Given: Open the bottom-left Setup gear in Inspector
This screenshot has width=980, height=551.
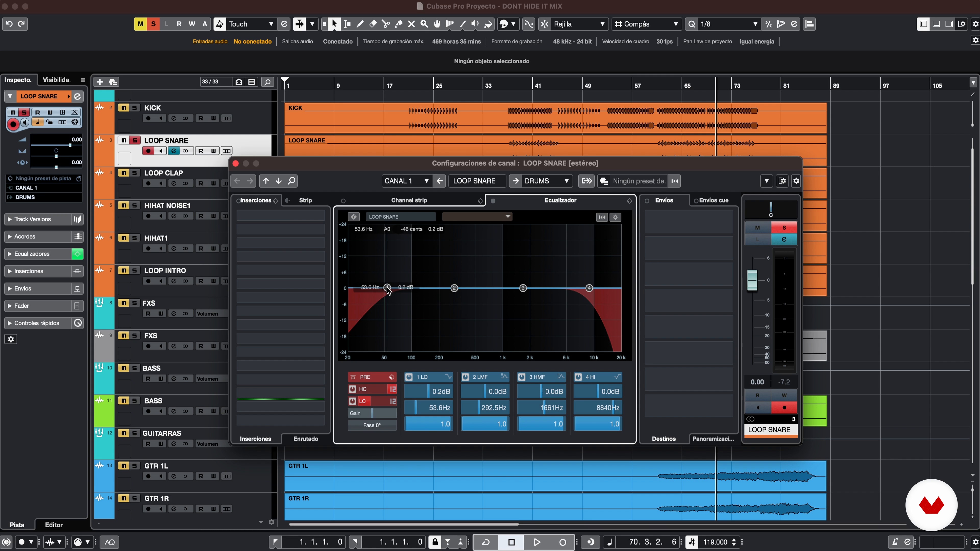Looking at the screenshot, I should [x=11, y=339].
